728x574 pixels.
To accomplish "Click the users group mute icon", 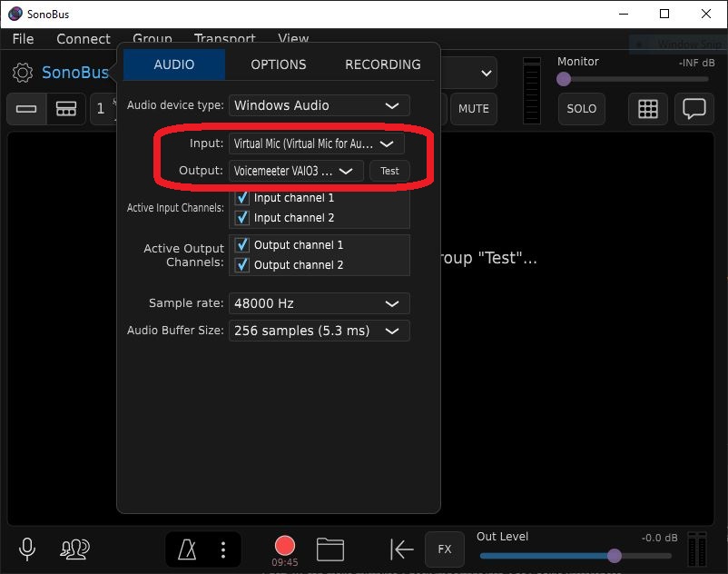I will (x=74, y=549).
